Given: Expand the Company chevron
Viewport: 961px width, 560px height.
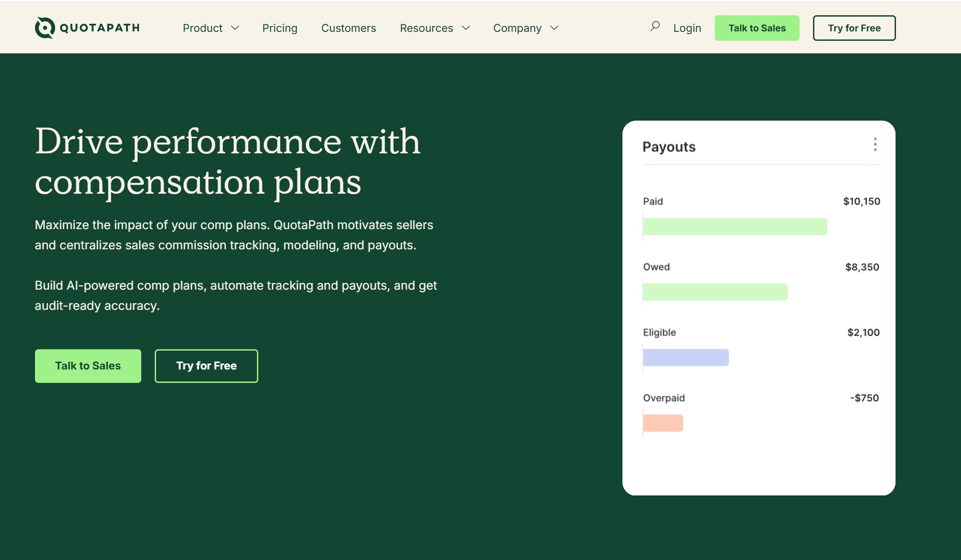Looking at the screenshot, I should [x=554, y=28].
